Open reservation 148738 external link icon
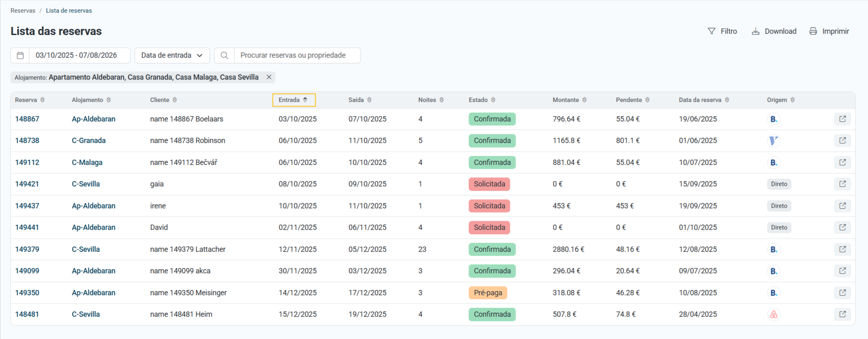 click(842, 140)
